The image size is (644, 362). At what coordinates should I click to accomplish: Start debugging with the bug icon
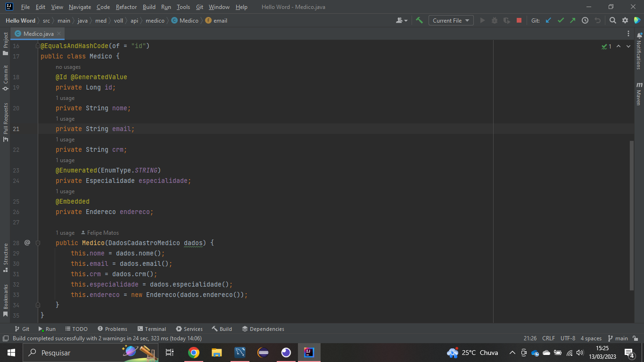(x=495, y=20)
